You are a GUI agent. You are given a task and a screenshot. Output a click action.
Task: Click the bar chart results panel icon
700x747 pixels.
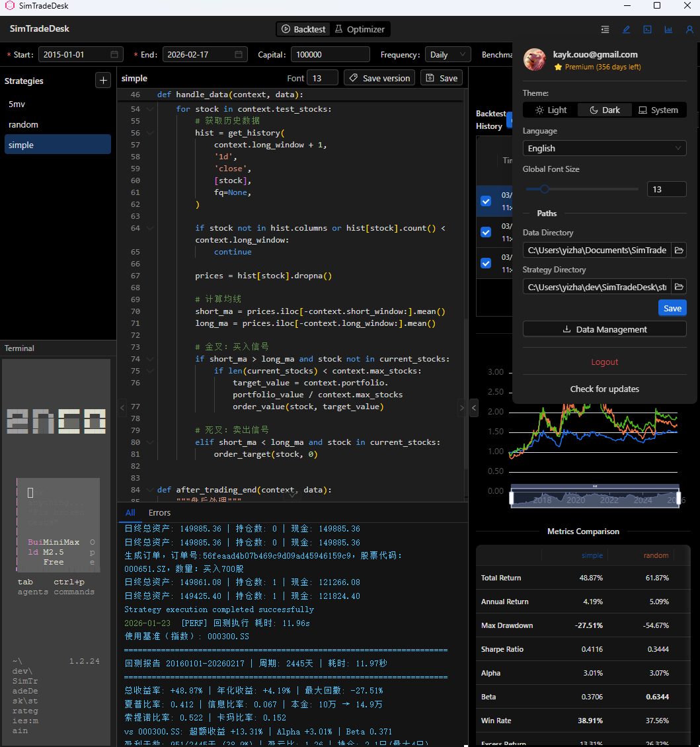(668, 29)
